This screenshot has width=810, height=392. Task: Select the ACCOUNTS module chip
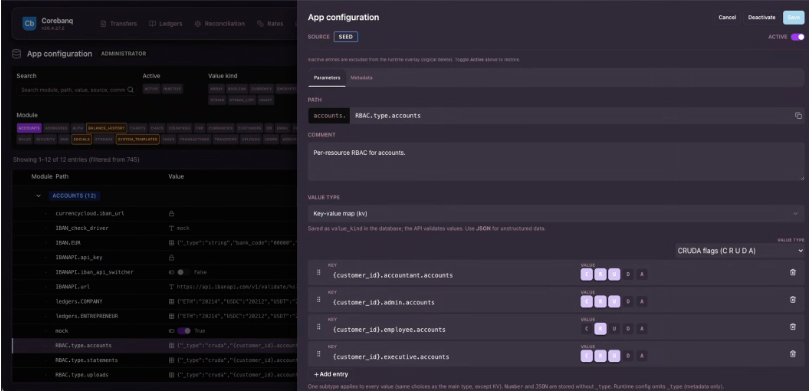pyautogui.click(x=29, y=128)
